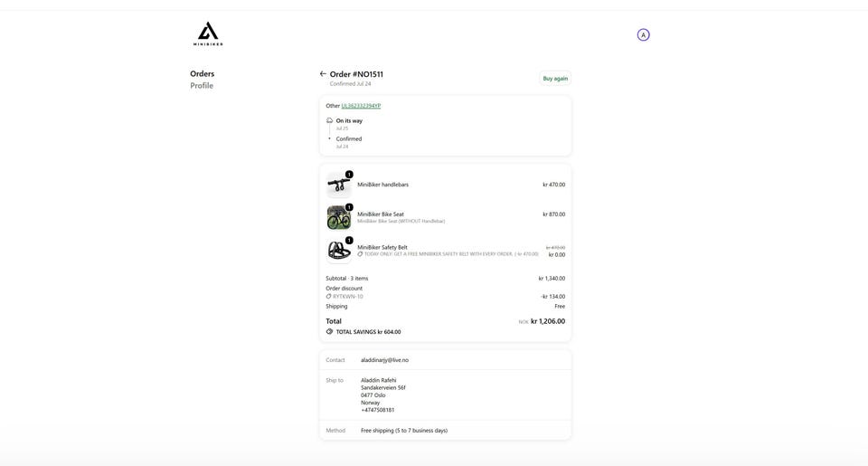
Task: Click the street address Sandakerveien 56f
Action: click(x=383, y=388)
